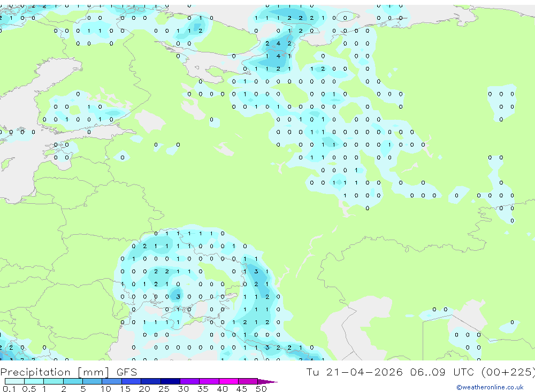The width and height of the screenshot is (535, 392).
Task: Click the '30' legend scale label
Action: [x=184, y=389]
